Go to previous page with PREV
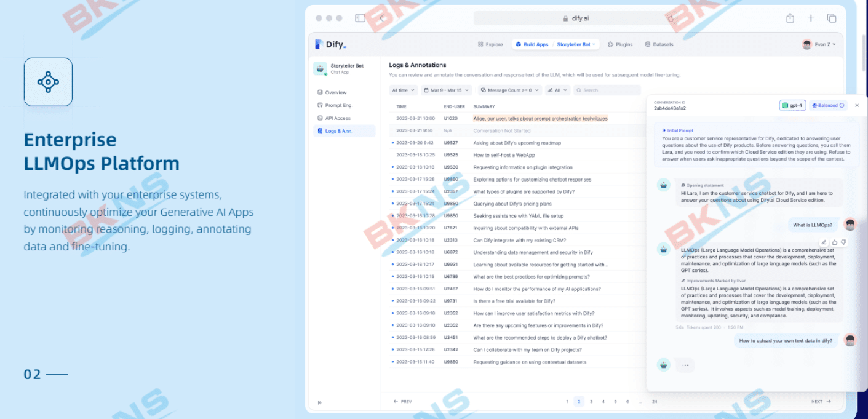 (x=403, y=401)
